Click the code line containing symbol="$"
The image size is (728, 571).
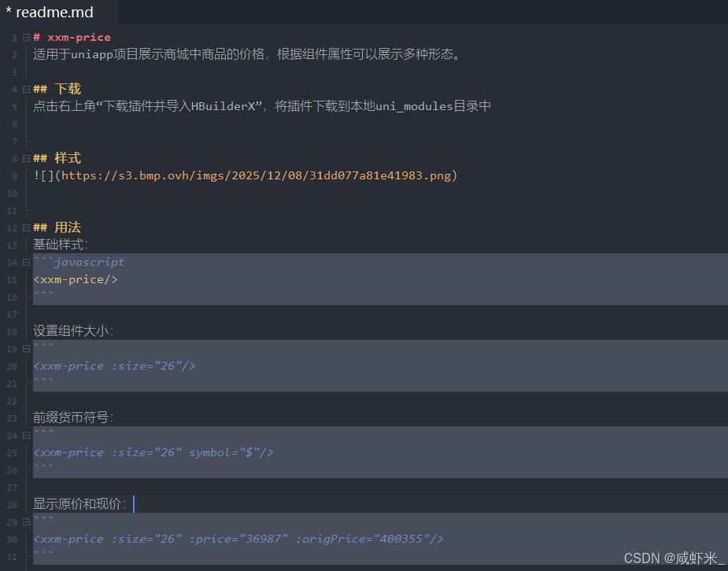(153, 452)
